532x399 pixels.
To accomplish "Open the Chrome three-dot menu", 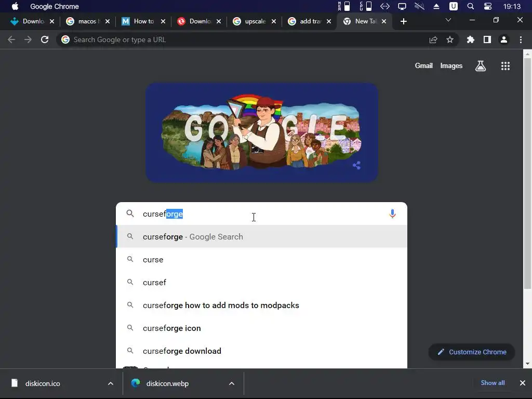I will [521, 39].
